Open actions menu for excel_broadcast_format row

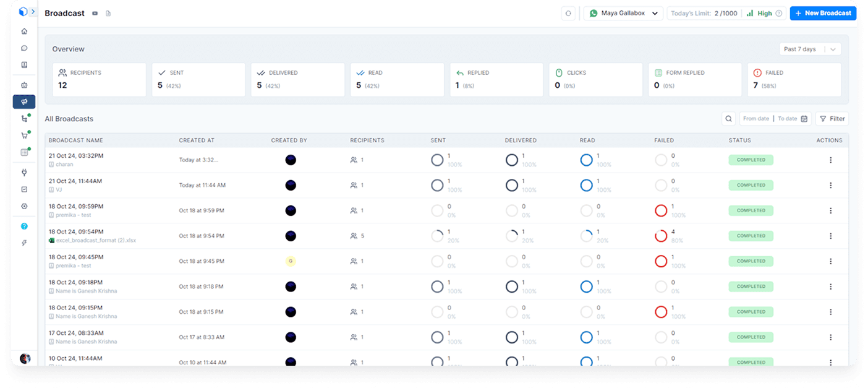830,236
